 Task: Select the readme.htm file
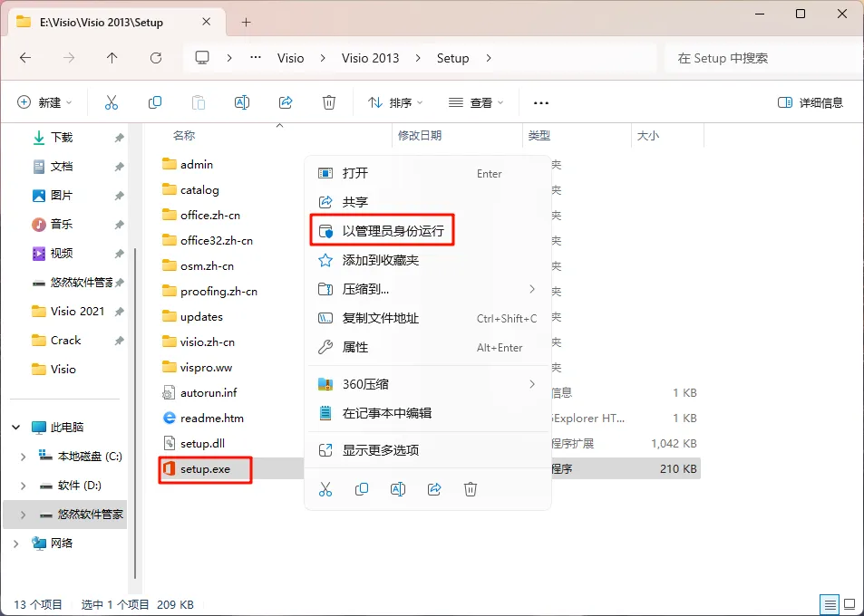click(211, 419)
